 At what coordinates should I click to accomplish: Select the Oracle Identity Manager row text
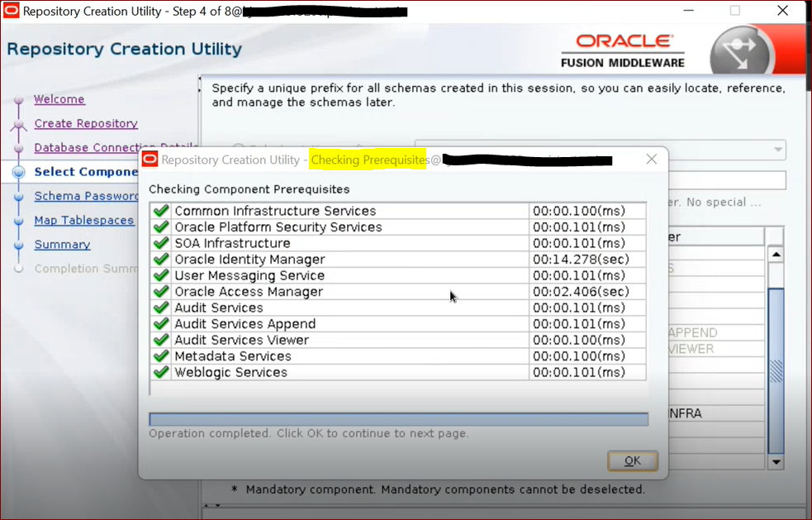[249, 259]
